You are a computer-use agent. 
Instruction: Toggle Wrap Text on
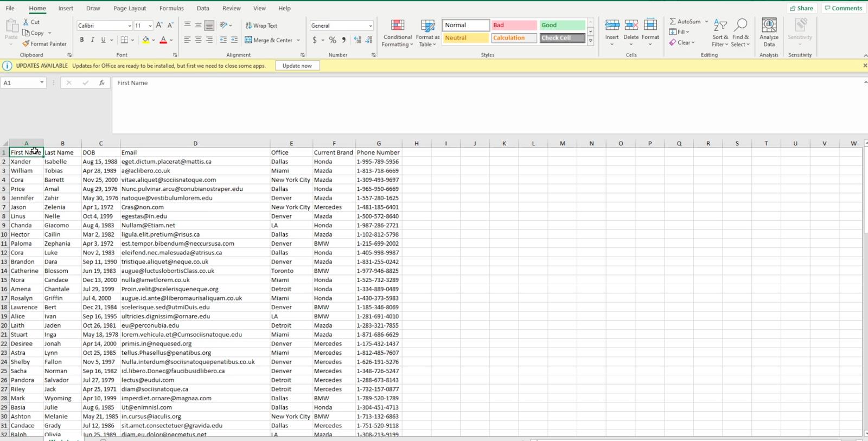click(x=261, y=25)
